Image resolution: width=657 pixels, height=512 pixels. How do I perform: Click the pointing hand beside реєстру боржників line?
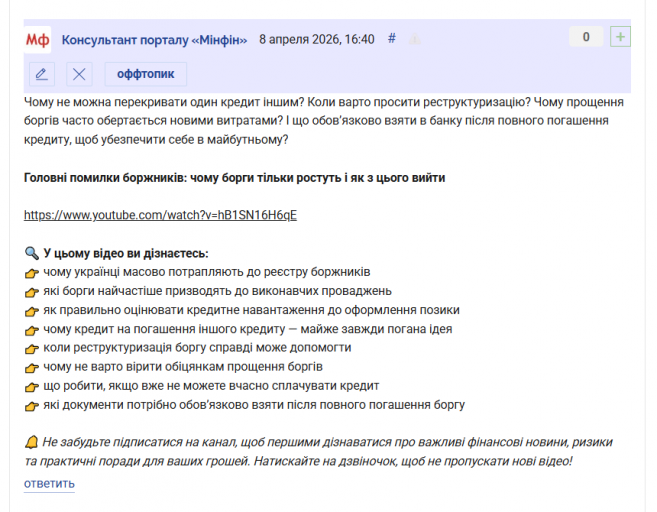click(x=32, y=273)
